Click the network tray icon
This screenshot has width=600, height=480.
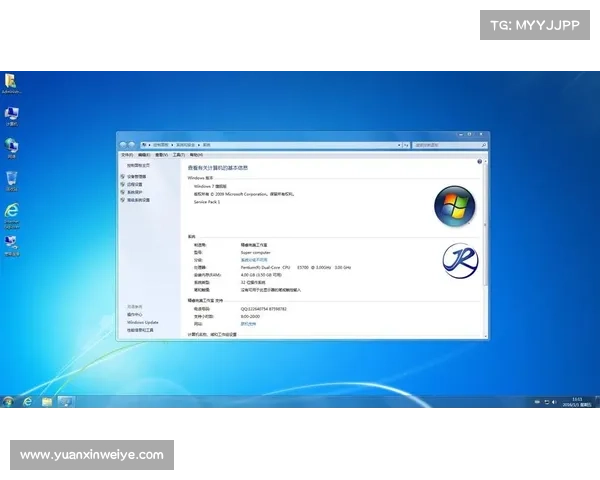[547, 402]
